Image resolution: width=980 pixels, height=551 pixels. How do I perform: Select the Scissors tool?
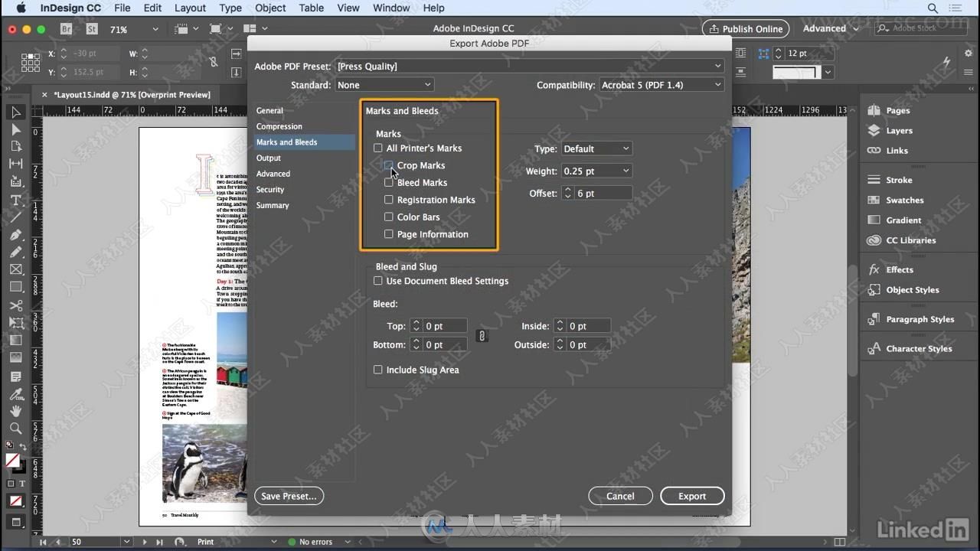(15, 305)
